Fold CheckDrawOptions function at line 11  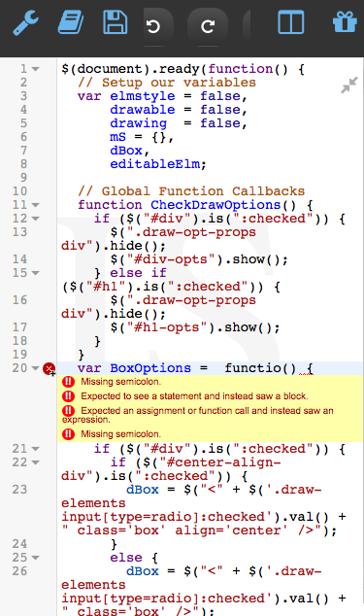point(35,205)
